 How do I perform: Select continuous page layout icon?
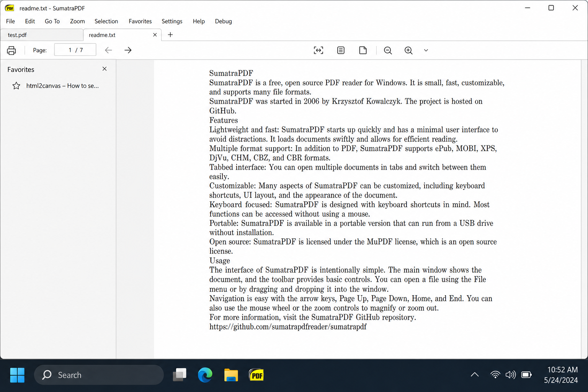tap(341, 50)
